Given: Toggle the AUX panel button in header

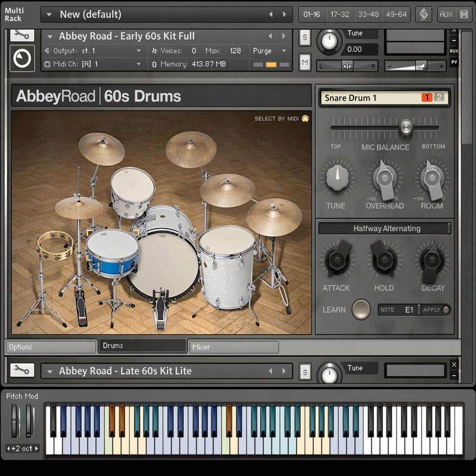Looking at the screenshot, I should click(446, 14).
